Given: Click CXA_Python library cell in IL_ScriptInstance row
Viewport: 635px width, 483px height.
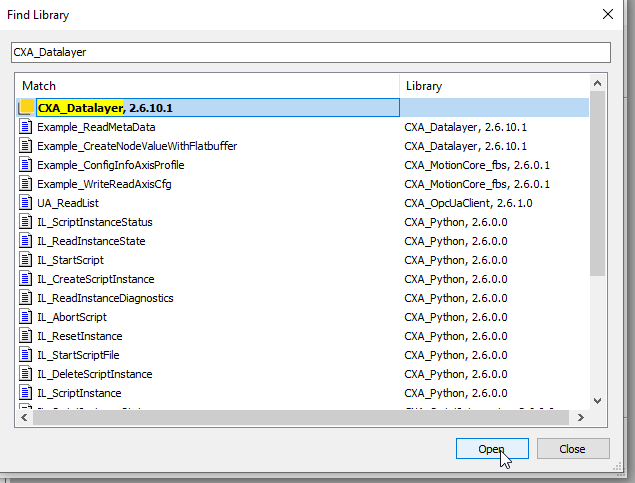Looking at the screenshot, I should tap(456, 394).
